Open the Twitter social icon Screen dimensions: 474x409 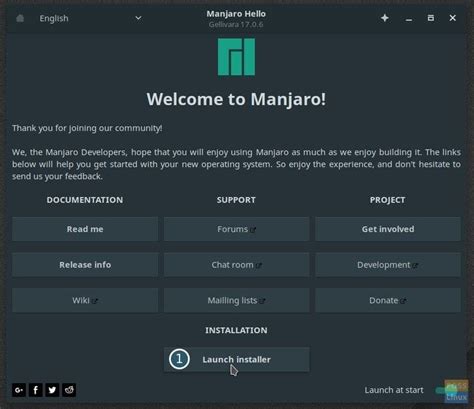52,390
